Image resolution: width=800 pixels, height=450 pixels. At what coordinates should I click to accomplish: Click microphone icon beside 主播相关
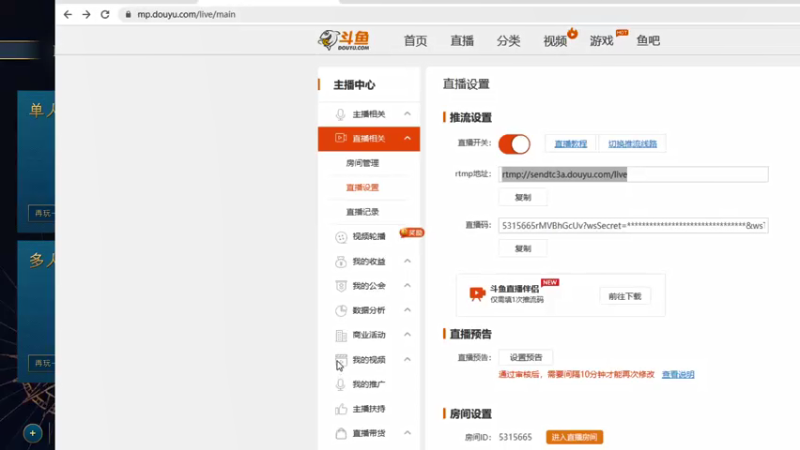click(340, 114)
